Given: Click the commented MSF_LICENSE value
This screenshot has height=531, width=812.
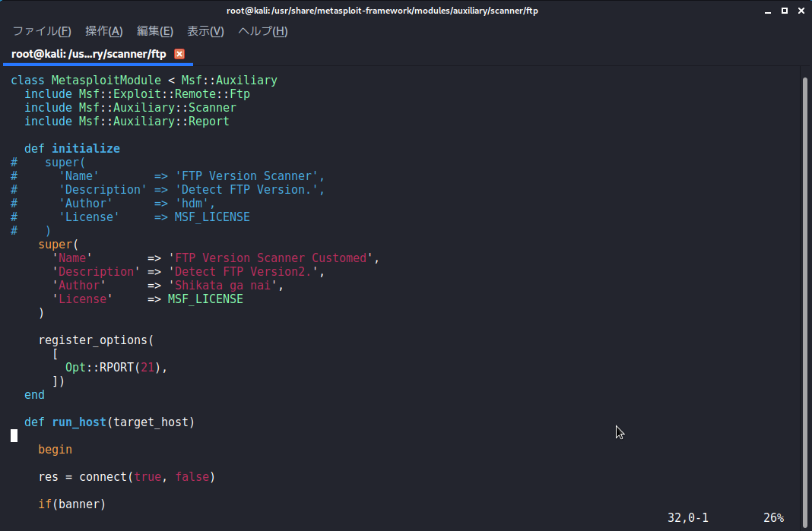Looking at the screenshot, I should (212, 217).
